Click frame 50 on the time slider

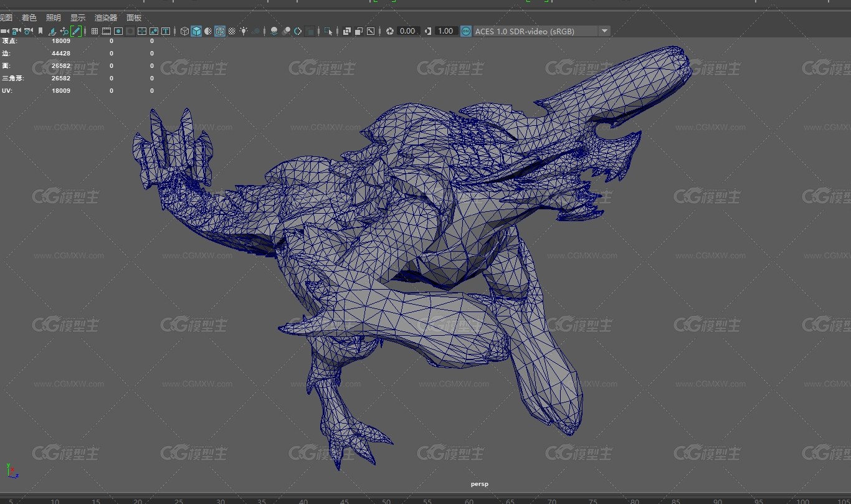pos(386,502)
